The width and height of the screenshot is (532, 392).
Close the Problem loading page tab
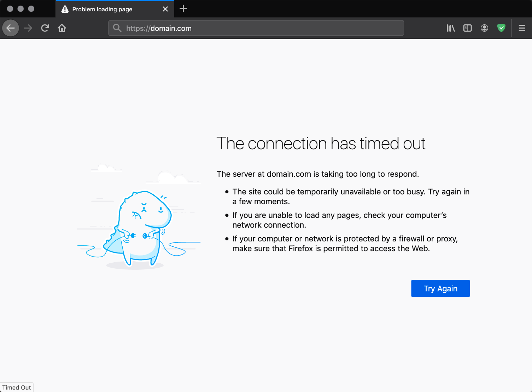click(165, 9)
